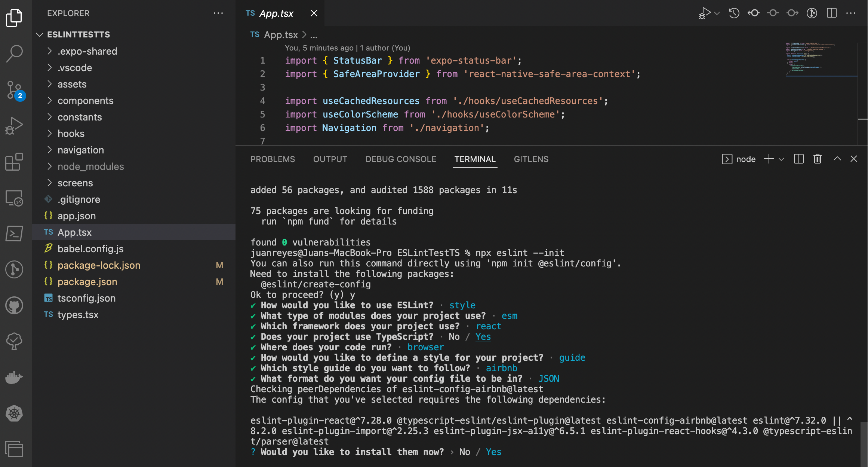This screenshot has width=868, height=467.
Task: Open the GitLens activity bar view
Action: [14, 269]
